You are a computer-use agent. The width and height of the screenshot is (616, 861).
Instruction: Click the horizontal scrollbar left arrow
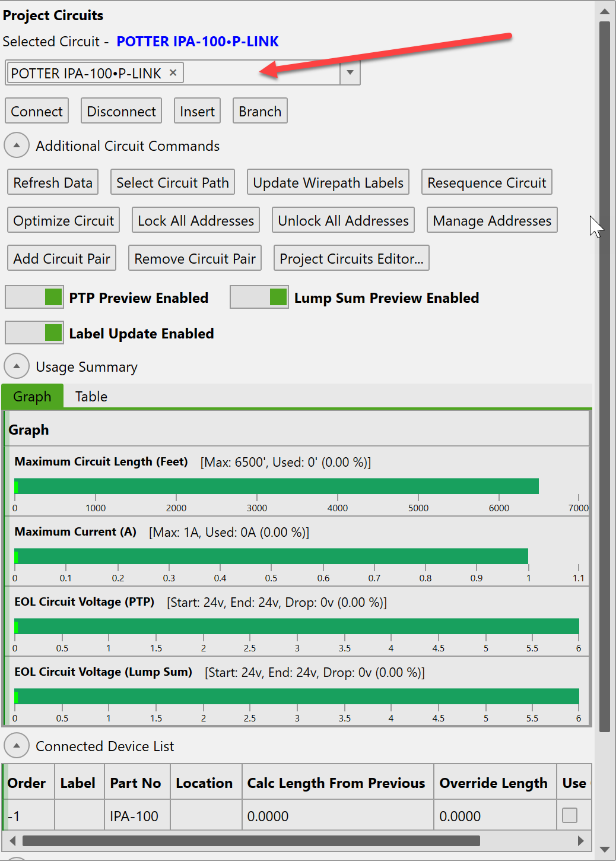[x=12, y=841]
